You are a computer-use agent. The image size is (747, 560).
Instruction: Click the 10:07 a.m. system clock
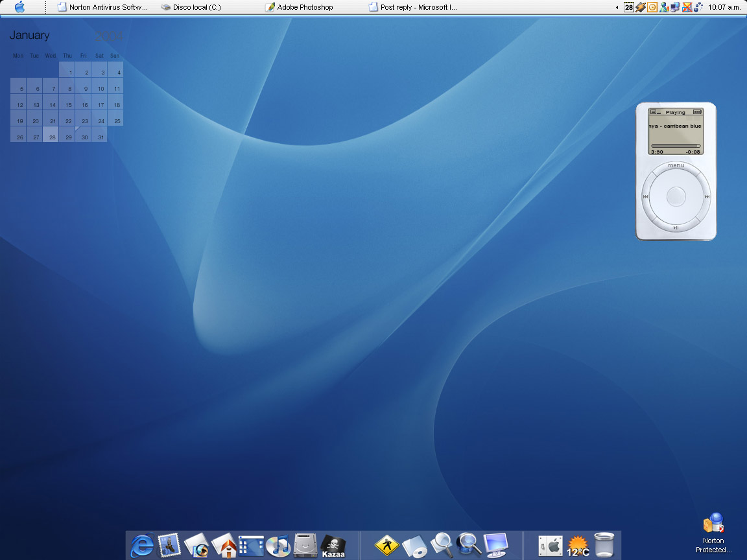pos(724,7)
